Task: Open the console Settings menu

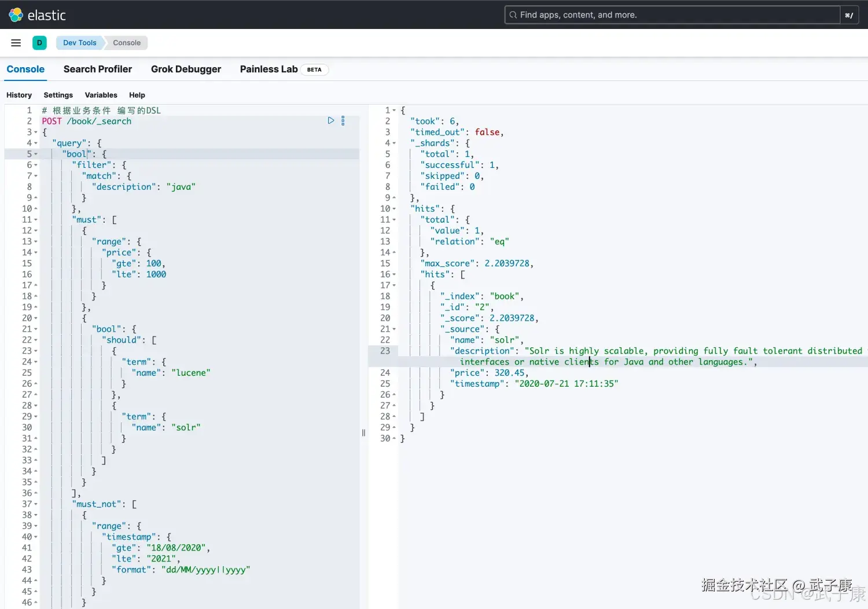Action: click(x=58, y=95)
